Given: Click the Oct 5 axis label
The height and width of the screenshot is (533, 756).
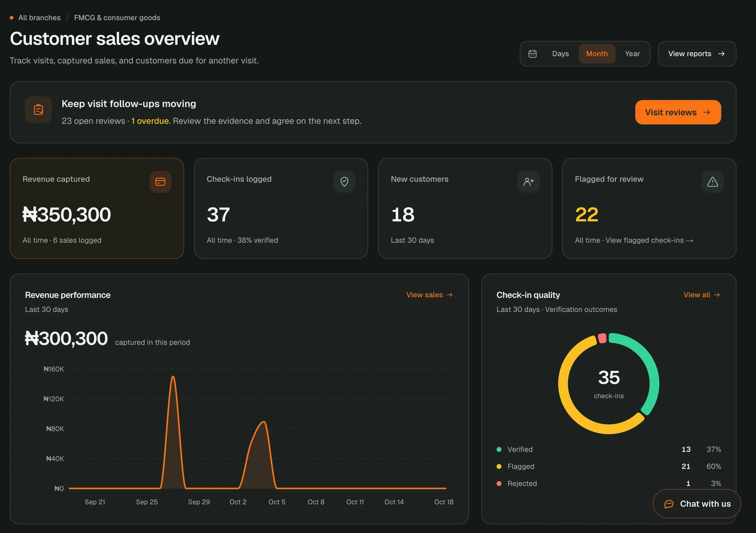Looking at the screenshot, I should [x=277, y=502].
